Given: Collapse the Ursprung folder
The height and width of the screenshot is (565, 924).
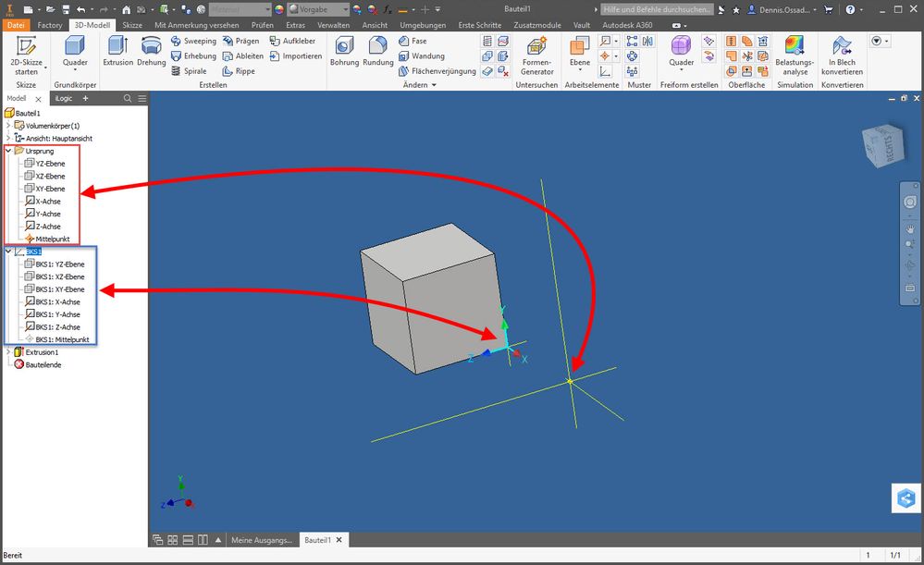Looking at the screenshot, I should 8,151.
